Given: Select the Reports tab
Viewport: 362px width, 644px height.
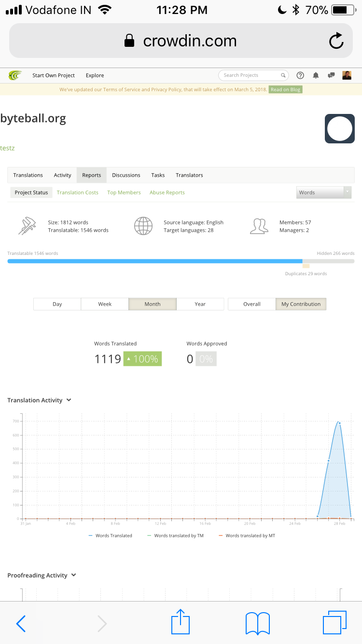Looking at the screenshot, I should [92, 175].
